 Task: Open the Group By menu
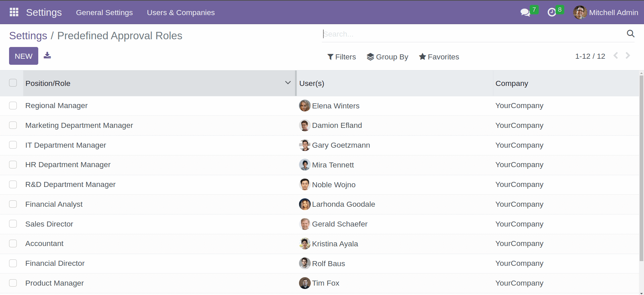pyautogui.click(x=387, y=57)
